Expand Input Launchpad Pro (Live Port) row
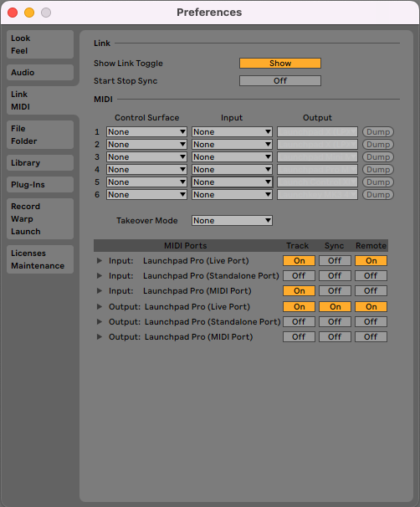 point(100,261)
